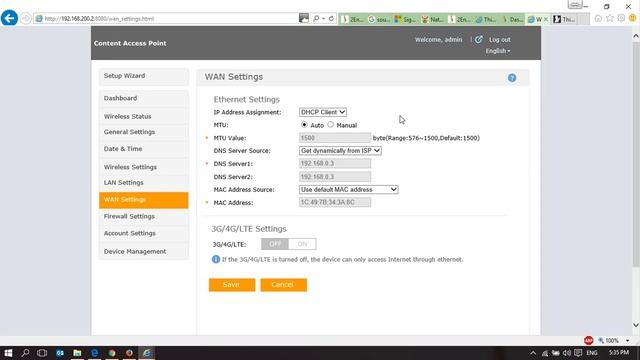The width and height of the screenshot is (640, 360).
Task: Click the DNS Server2 input field
Action: click(335, 177)
